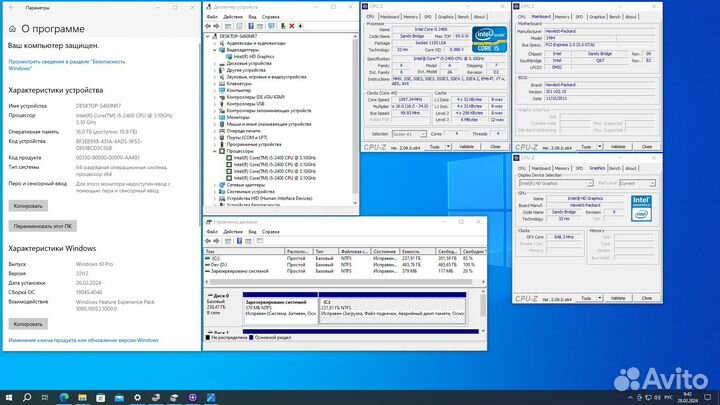Click the blue Help icon in Disk Management toolbar
This screenshot has width=720, height=405.
pyautogui.click(x=239, y=241)
